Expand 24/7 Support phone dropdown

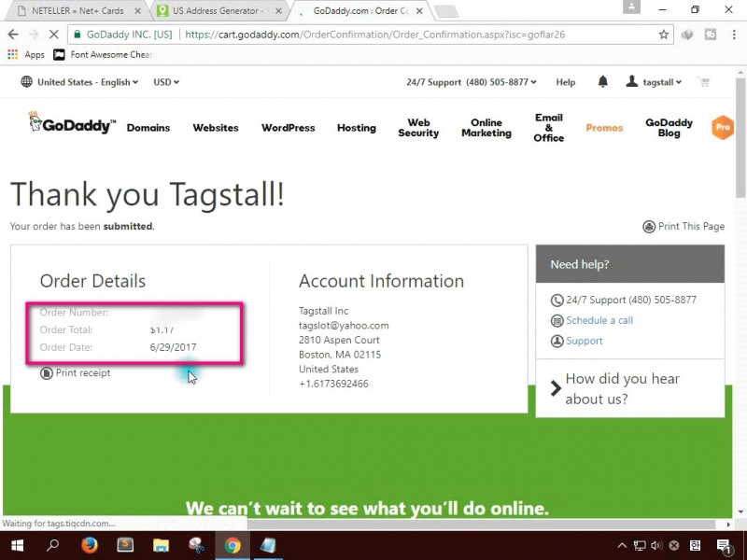(x=472, y=82)
